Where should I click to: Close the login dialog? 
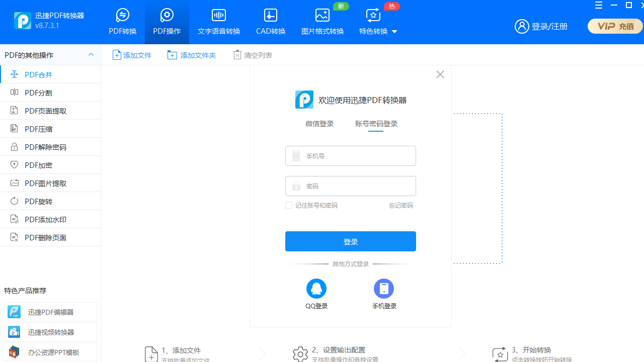440,74
